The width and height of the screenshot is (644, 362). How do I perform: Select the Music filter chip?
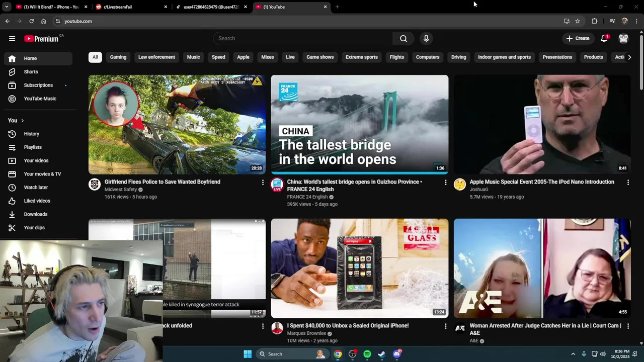pos(193,57)
